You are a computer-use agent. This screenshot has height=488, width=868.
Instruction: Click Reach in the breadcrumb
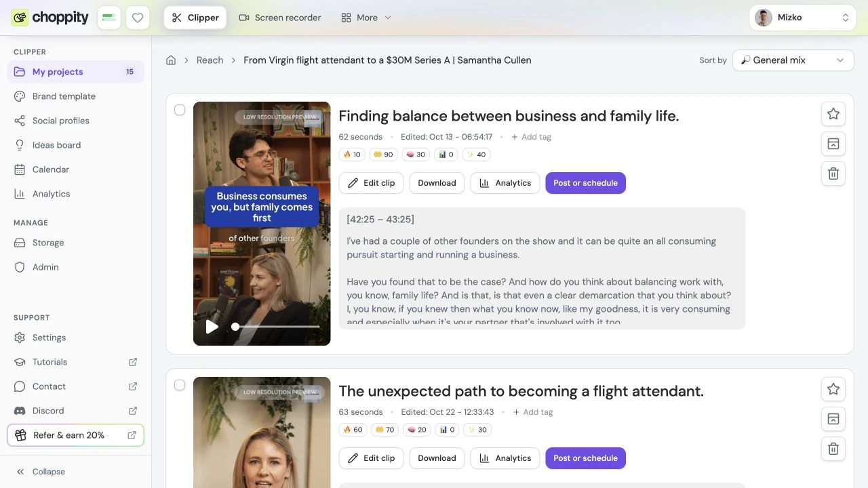pyautogui.click(x=210, y=60)
